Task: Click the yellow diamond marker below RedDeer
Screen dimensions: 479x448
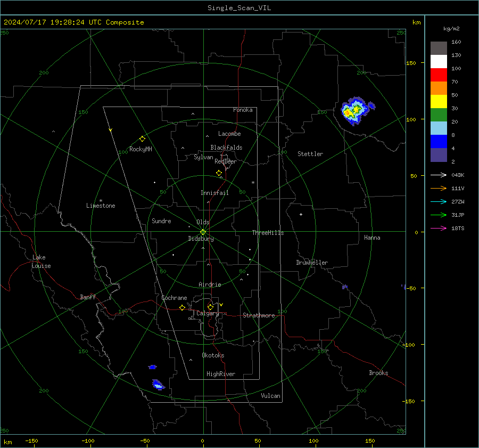Action: (219, 173)
